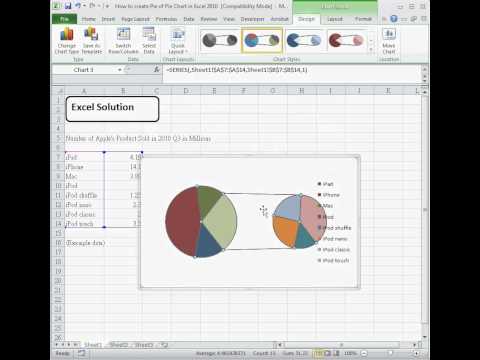Viewport: 480px width, 360px height.
Task: Switch to the Home ribbon tab
Action: tap(89, 19)
